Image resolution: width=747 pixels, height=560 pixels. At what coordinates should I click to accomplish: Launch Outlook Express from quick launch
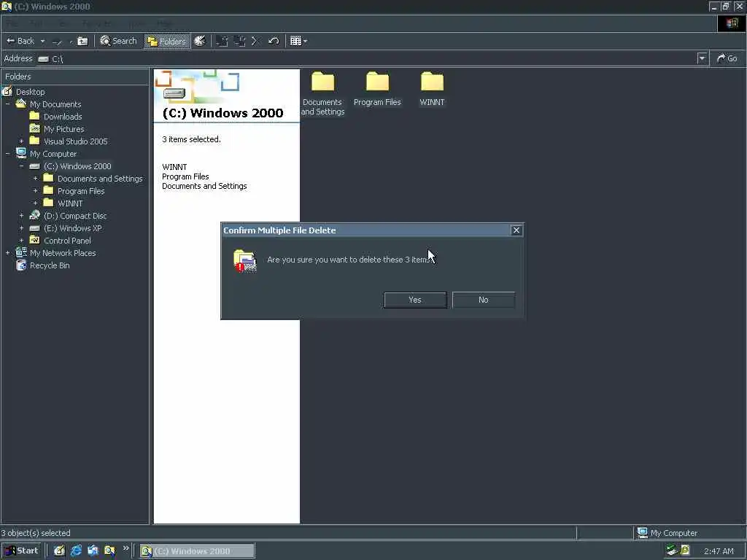tap(93, 551)
